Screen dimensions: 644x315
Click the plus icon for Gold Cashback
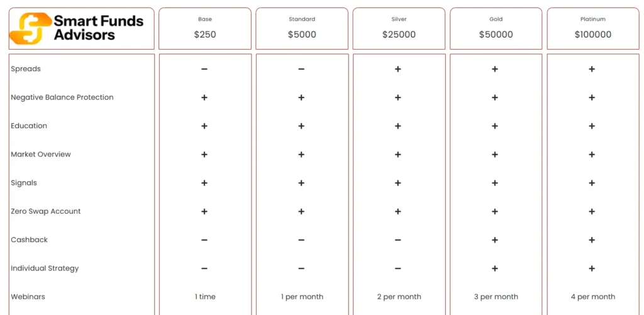tap(495, 240)
